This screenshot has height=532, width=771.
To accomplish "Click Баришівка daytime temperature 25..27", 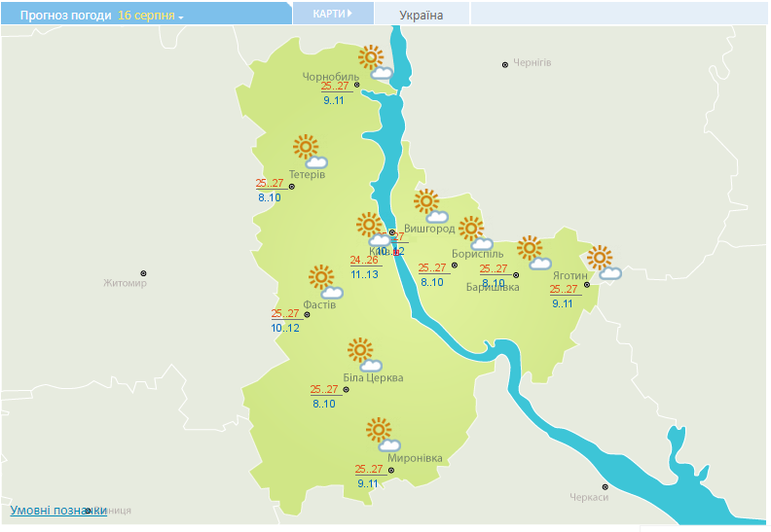I will click(x=494, y=268).
